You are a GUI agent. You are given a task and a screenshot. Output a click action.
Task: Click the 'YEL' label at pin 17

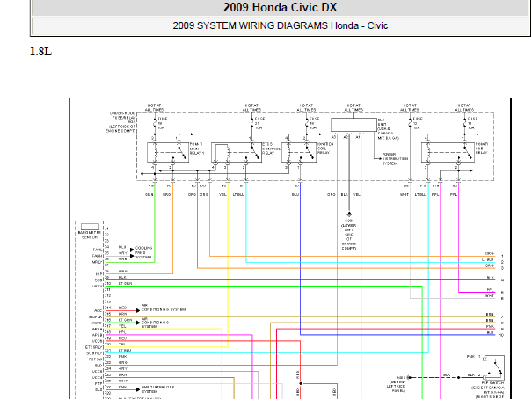tap(122, 326)
